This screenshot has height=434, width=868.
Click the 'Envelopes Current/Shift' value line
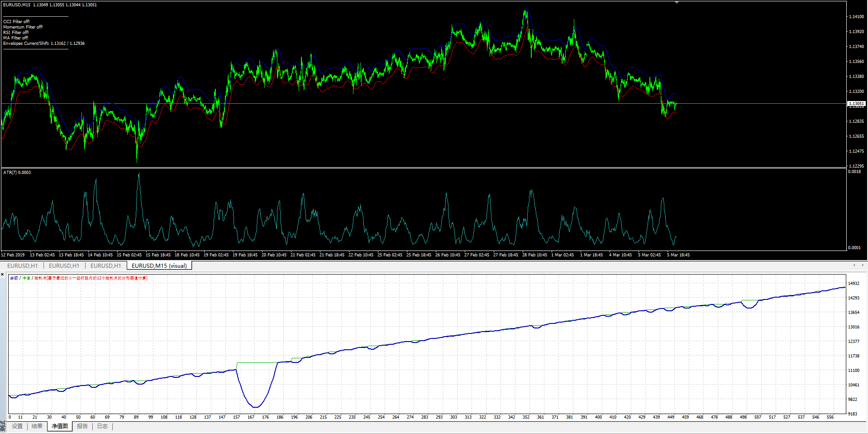coord(44,43)
